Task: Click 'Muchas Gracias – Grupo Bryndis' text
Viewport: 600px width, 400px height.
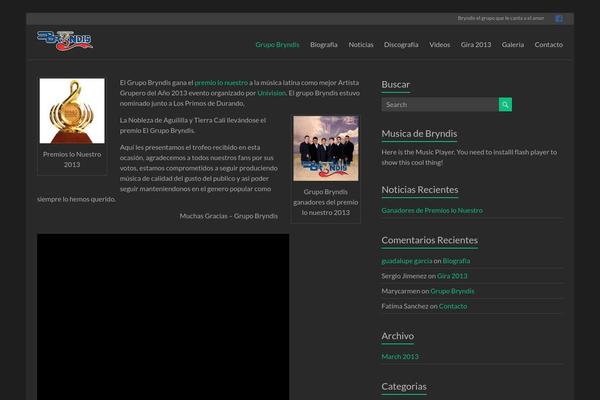Action: coord(229,216)
